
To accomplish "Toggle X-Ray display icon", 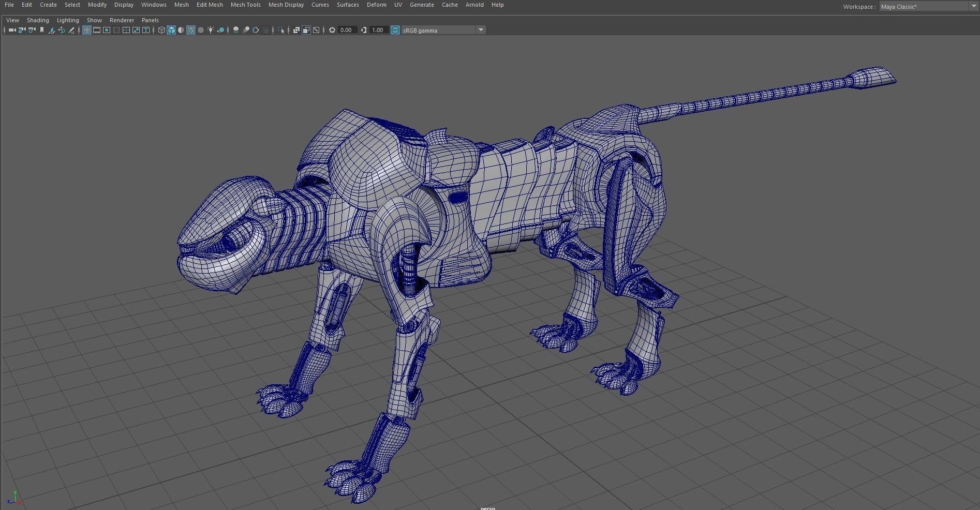I will [x=296, y=30].
